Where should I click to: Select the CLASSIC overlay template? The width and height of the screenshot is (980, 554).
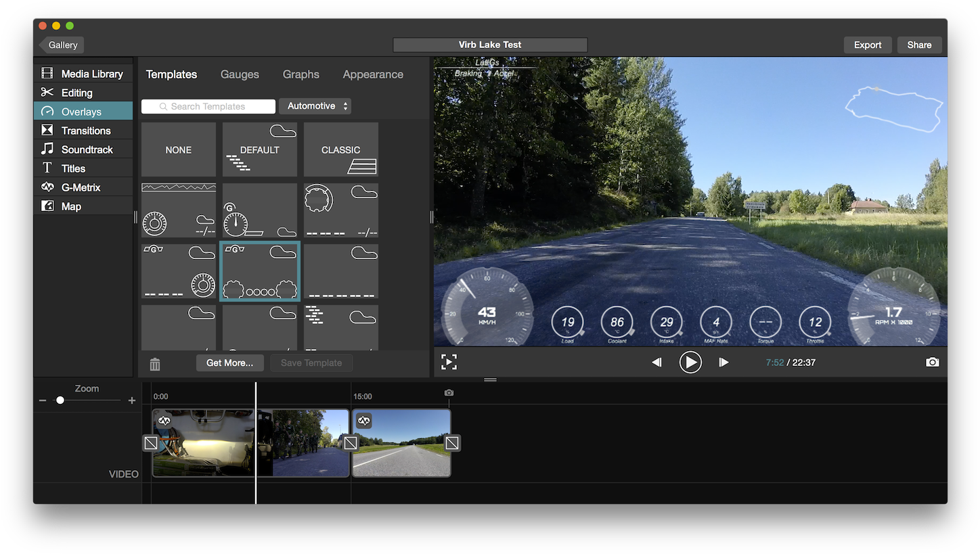click(x=340, y=149)
